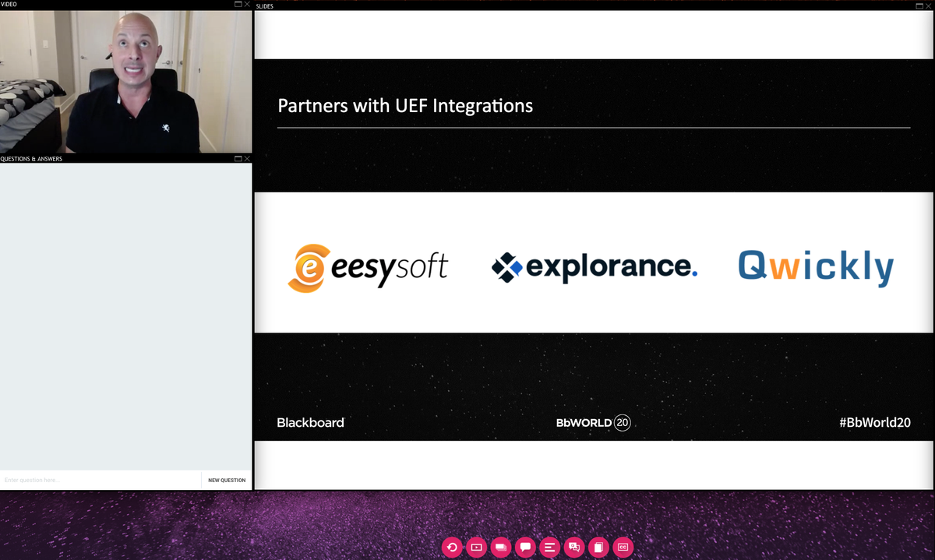This screenshot has width=935, height=560.
Task: Close the Slides panel
Action: pos(929,6)
